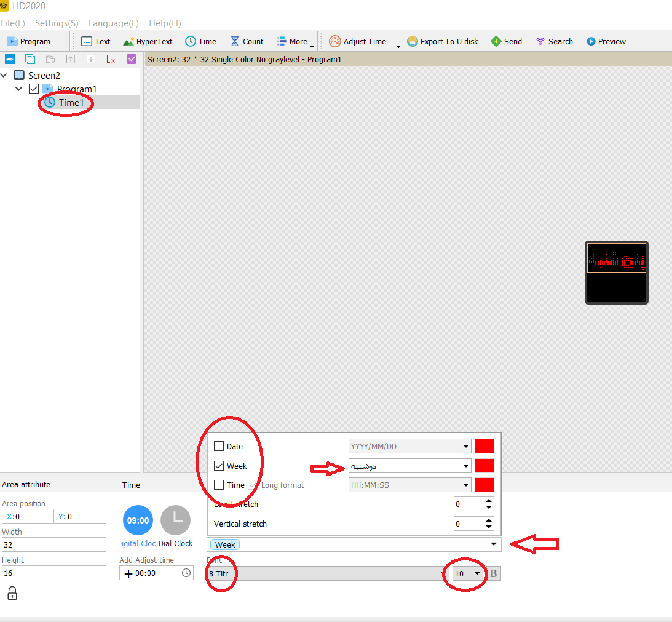Click the red delete icon above tree

[111, 59]
